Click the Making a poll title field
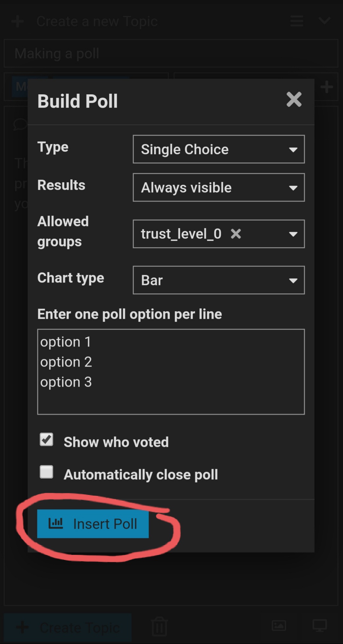The image size is (343, 644). pos(171,54)
